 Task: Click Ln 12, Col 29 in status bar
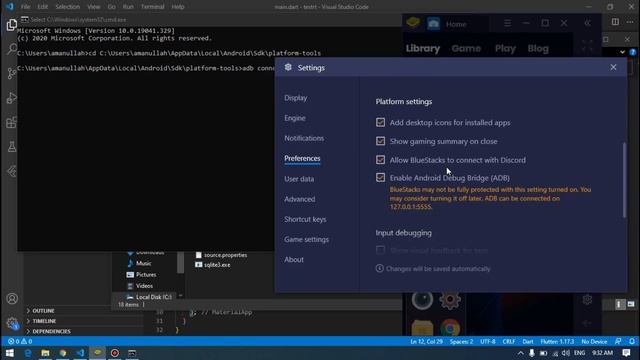click(426, 341)
